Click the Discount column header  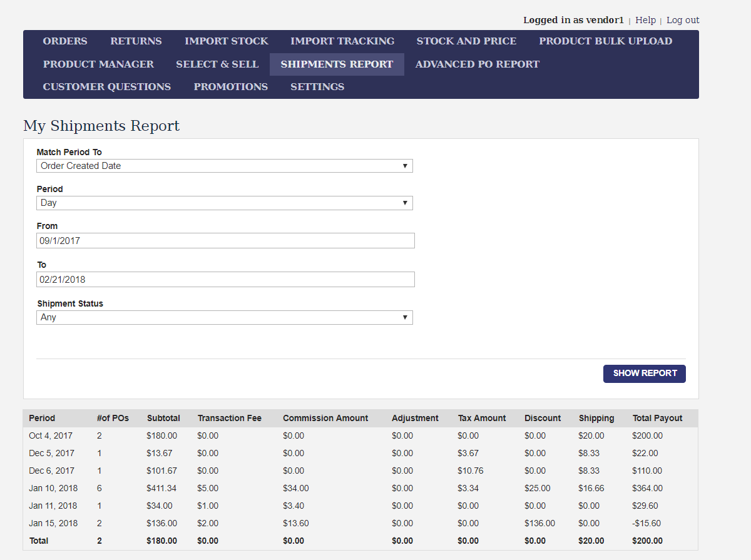click(543, 418)
